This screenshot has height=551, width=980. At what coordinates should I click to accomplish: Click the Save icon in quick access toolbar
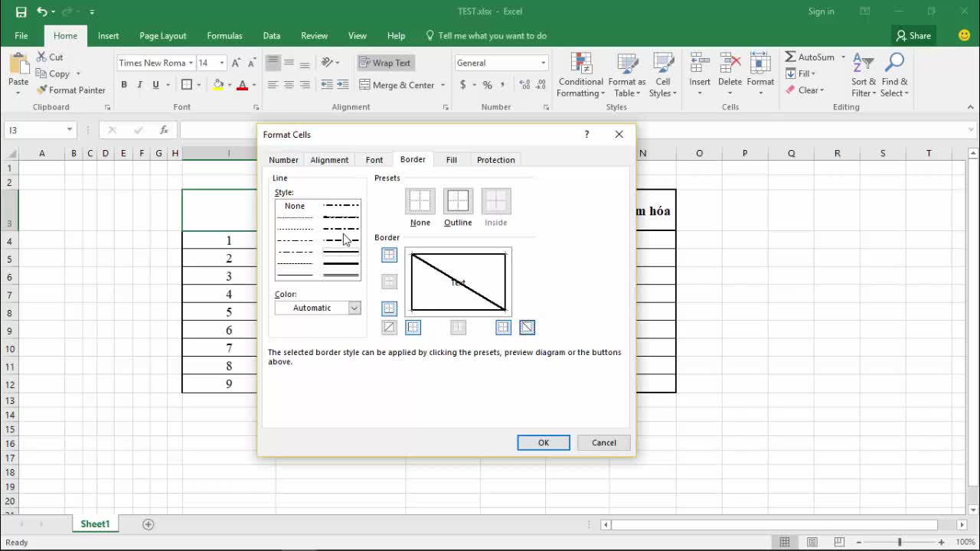coord(21,11)
